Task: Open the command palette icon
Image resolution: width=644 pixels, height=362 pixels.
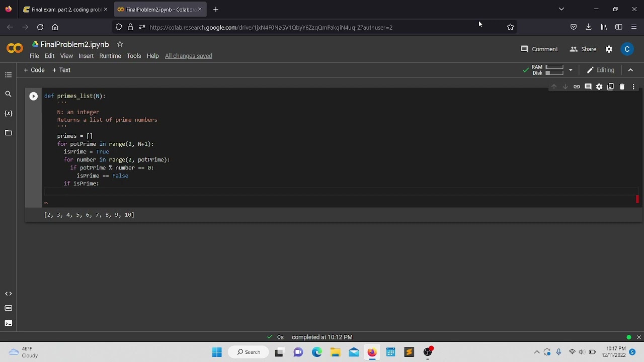Action: tap(8, 308)
